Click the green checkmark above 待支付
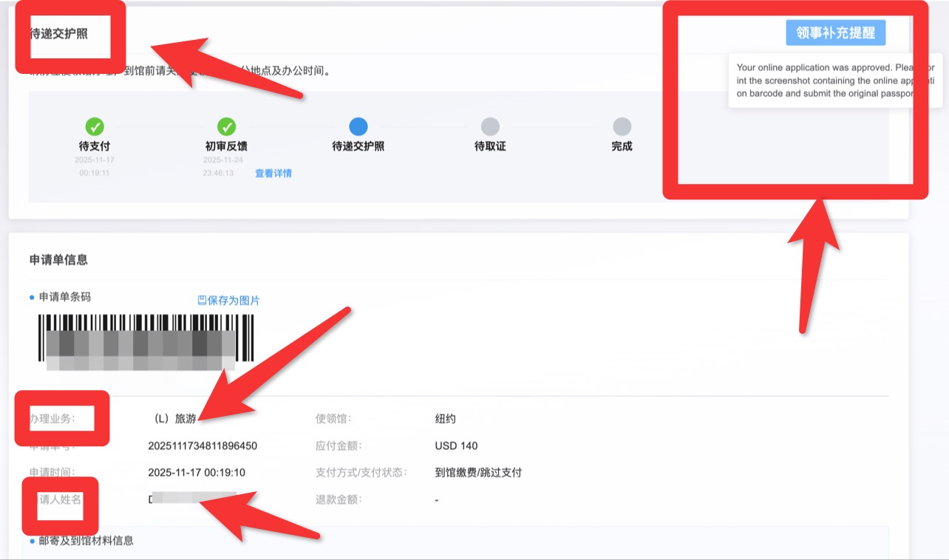This screenshot has width=949, height=560. point(95,126)
